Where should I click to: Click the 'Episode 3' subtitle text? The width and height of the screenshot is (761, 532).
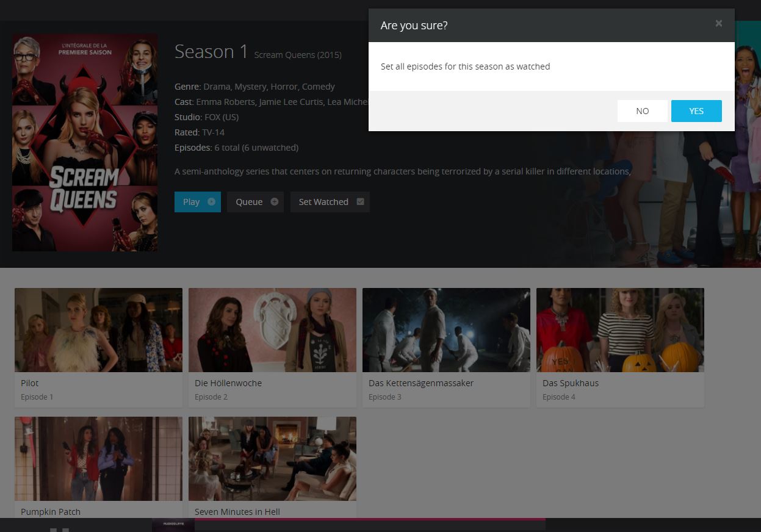pos(385,397)
